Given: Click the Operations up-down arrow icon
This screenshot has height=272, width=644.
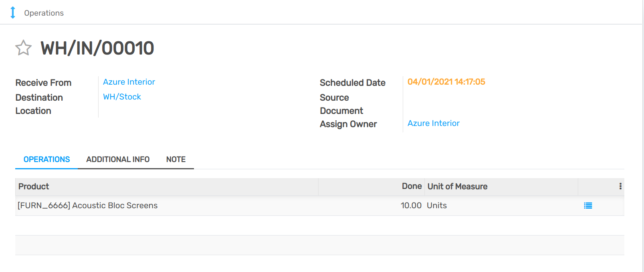Looking at the screenshot, I should coord(13,12).
